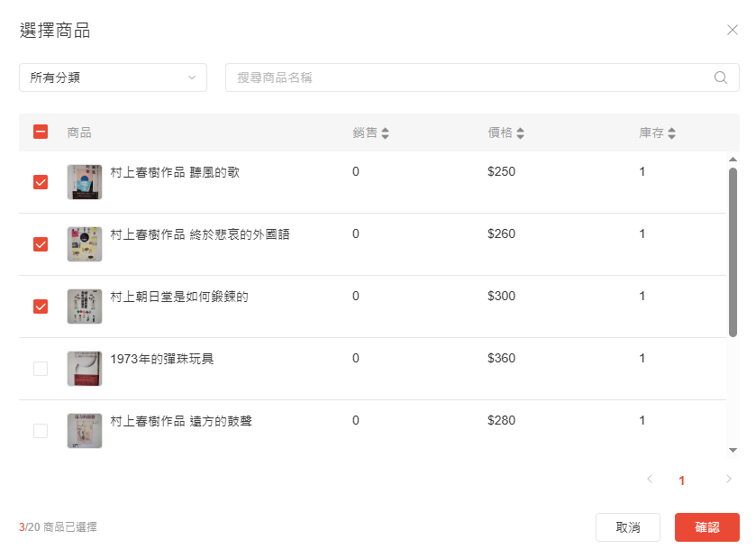Click product name 村上朝日堂是如何鍛鍊的
Image resolution: width=756 pixels, height=558 pixels.
pos(179,297)
